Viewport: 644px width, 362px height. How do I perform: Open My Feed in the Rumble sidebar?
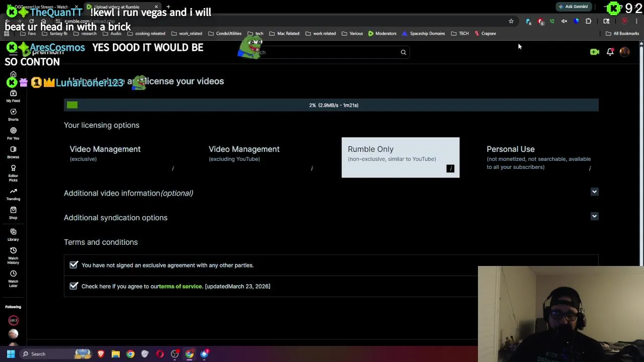pos(13,96)
